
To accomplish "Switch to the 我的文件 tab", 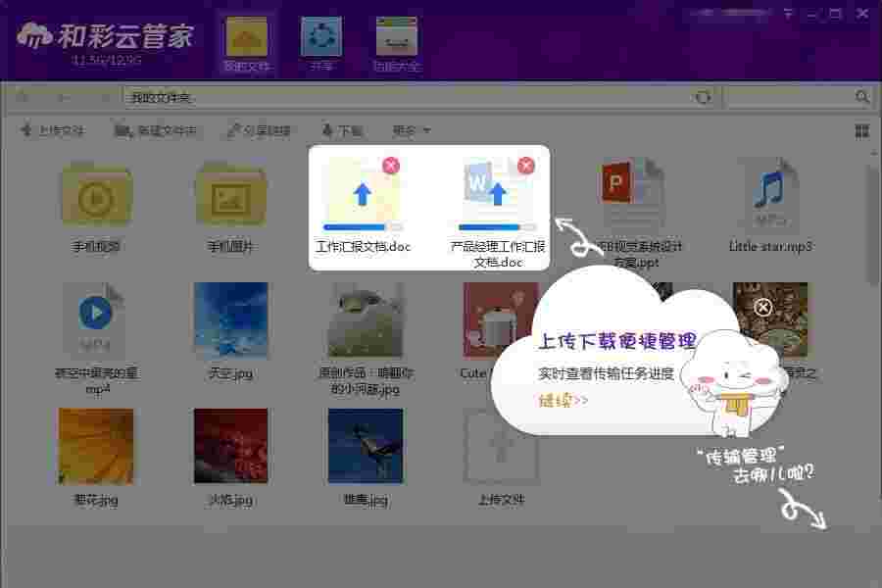I will 247,36.
